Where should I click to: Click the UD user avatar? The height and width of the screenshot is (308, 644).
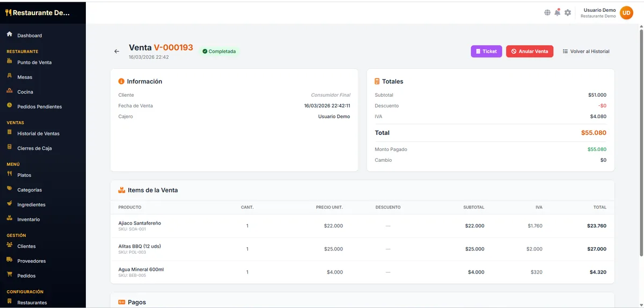point(626,12)
